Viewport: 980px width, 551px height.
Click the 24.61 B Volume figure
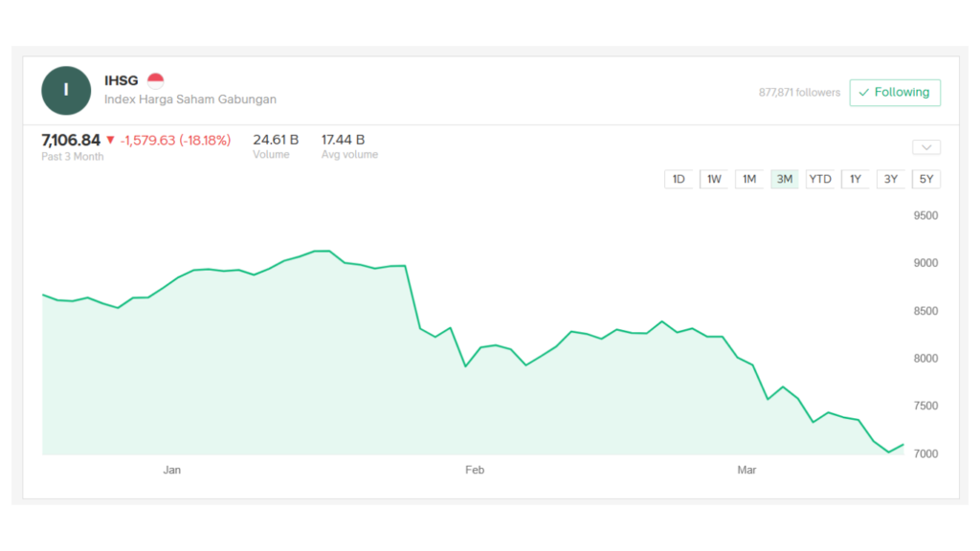pos(276,140)
